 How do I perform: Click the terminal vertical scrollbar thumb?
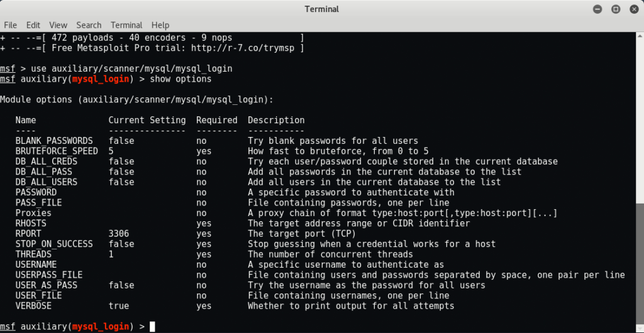coord(640,263)
